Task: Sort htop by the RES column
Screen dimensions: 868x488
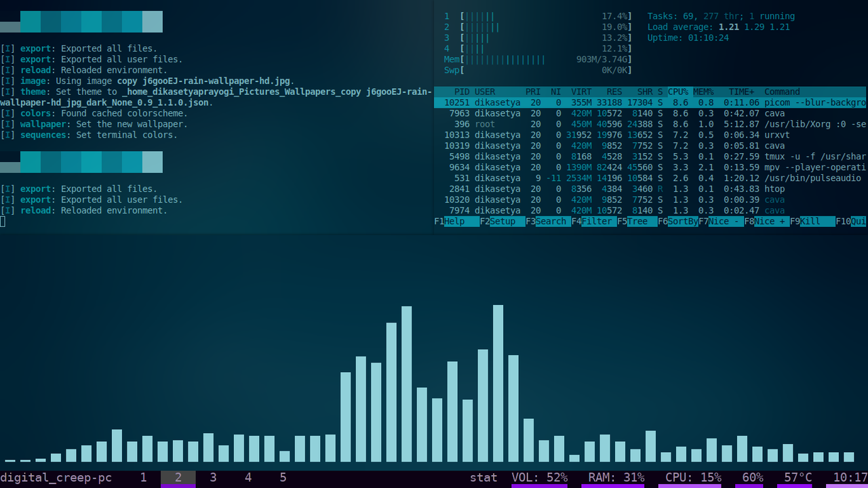Action: point(614,91)
